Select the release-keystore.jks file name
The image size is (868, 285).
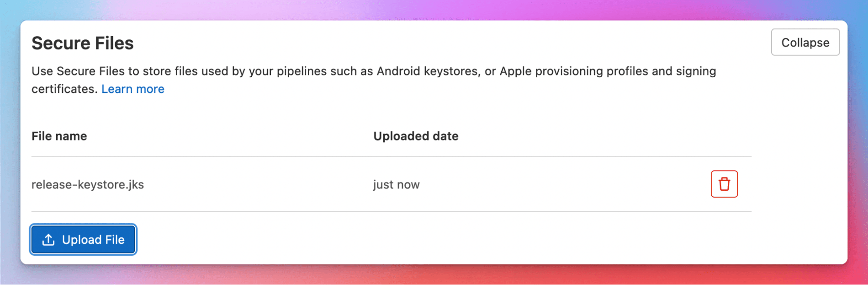(x=88, y=184)
